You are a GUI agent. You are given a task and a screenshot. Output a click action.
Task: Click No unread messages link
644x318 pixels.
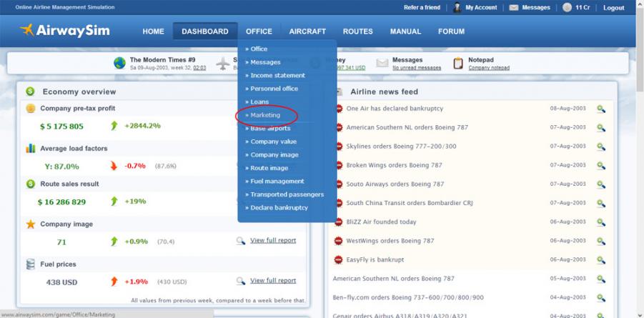[x=417, y=68]
